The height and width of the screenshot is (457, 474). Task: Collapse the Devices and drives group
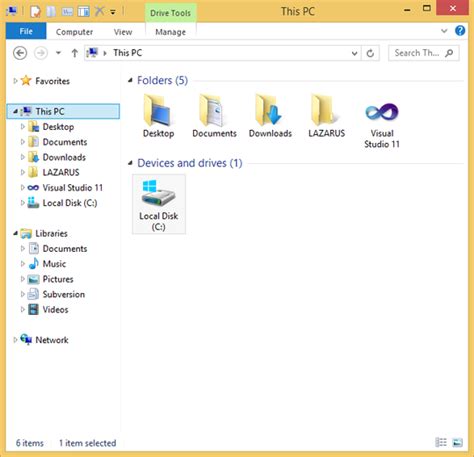click(x=130, y=163)
